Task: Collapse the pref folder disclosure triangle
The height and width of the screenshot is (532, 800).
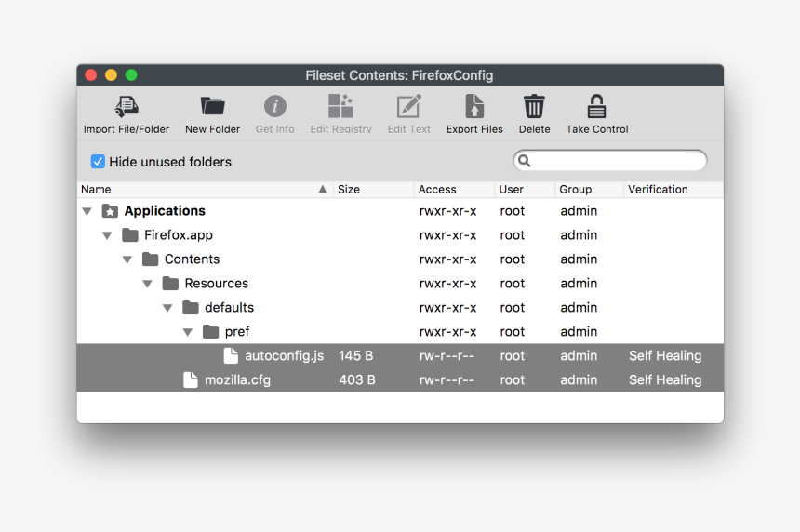Action: [188, 332]
